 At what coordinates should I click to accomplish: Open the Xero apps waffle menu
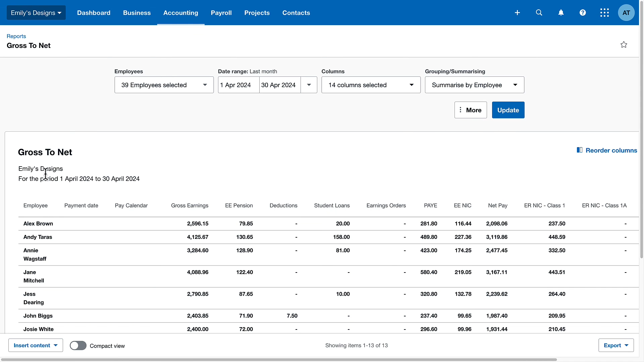tap(604, 12)
